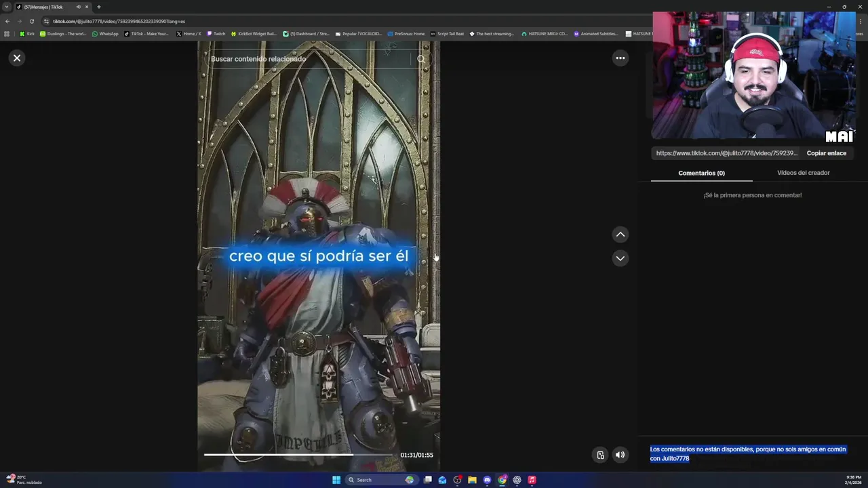Click the 'Los comentarios no están disponibles' message
The width and height of the screenshot is (868, 488).
click(x=748, y=454)
